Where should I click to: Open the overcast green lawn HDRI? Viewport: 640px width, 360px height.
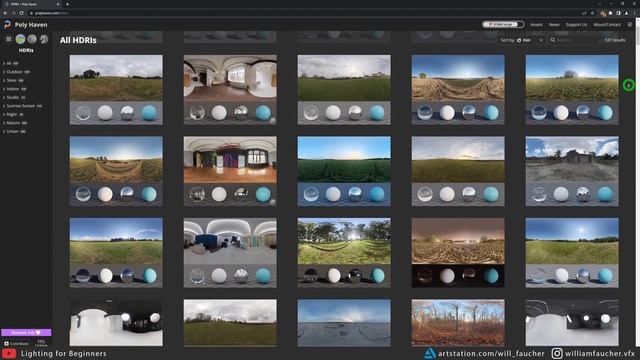344,89
